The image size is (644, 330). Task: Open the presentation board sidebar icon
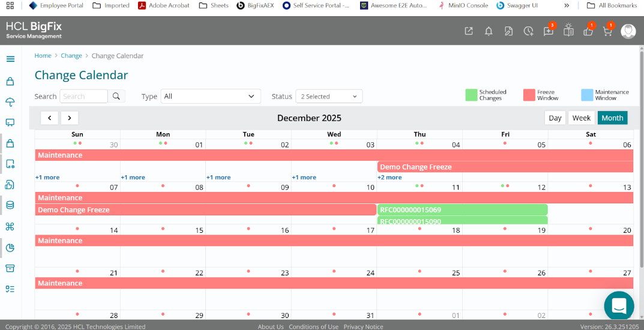coord(10,122)
